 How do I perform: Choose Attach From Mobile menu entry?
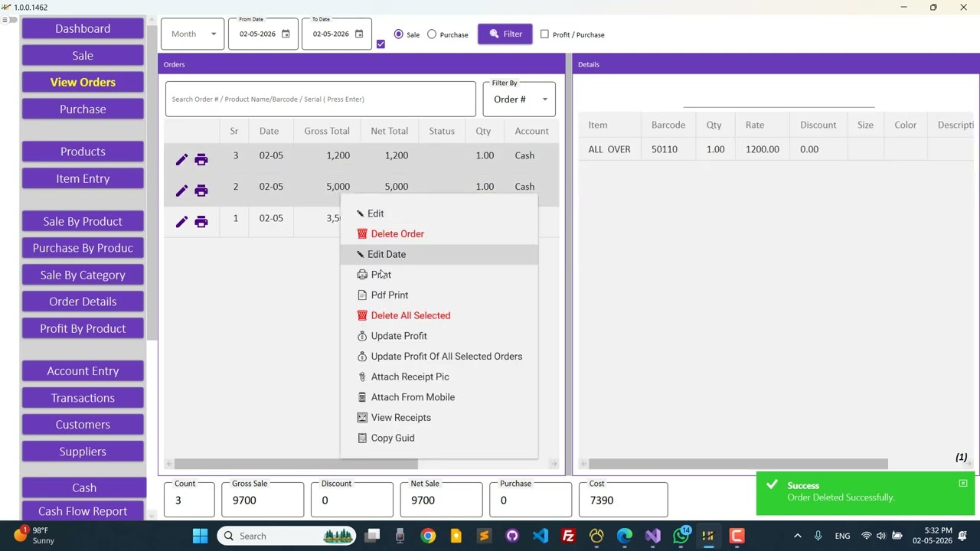click(439, 397)
